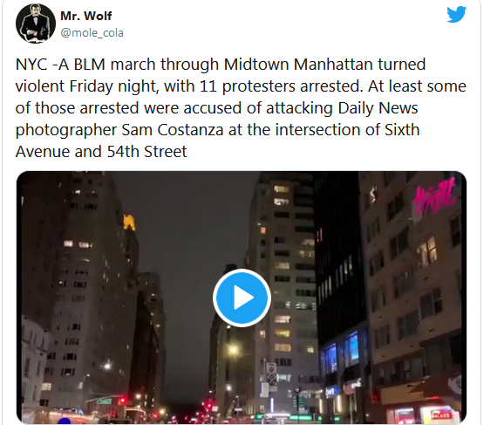Click the pink neon sign in video
The image size is (504, 425).
433,196
